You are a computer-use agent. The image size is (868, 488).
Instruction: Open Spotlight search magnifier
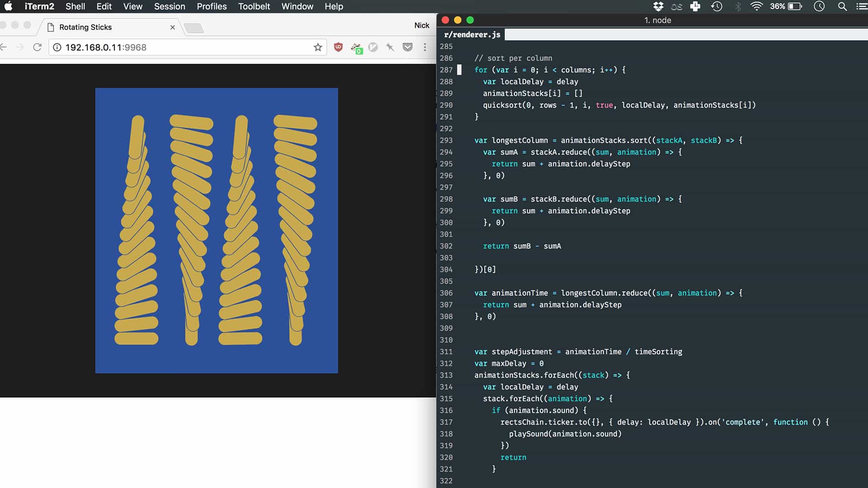842,6
